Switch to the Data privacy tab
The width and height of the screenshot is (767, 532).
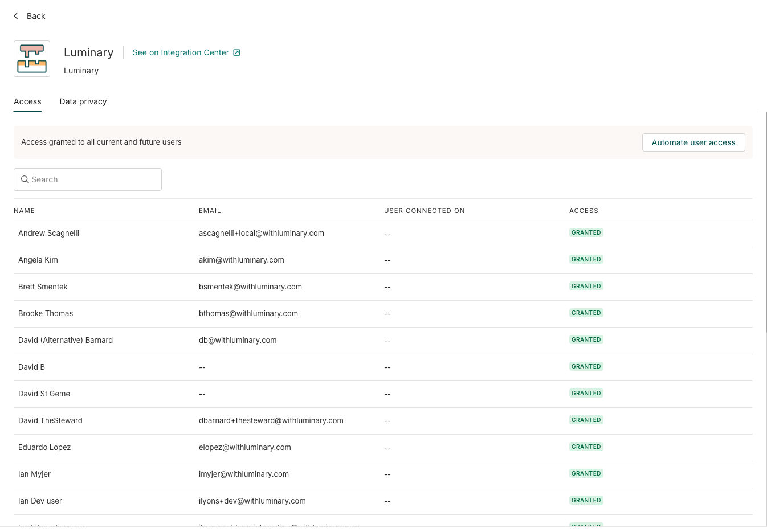pos(83,101)
